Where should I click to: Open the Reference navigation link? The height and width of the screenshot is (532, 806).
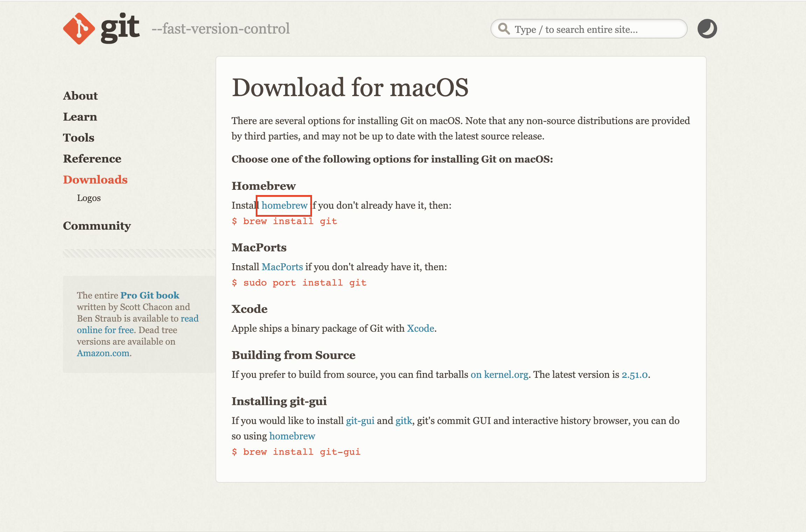(x=92, y=159)
